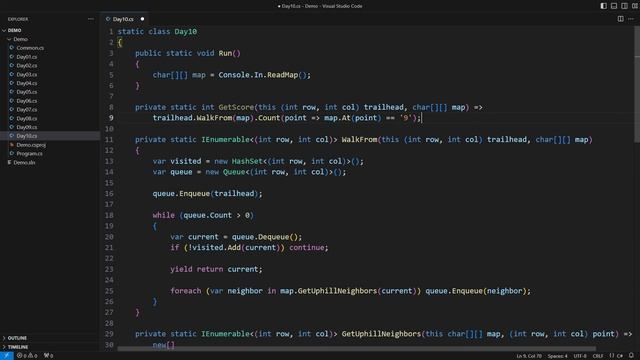The image size is (640, 360).
Task: Select the highlighted Day10.cs tree row
Action: point(49,136)
